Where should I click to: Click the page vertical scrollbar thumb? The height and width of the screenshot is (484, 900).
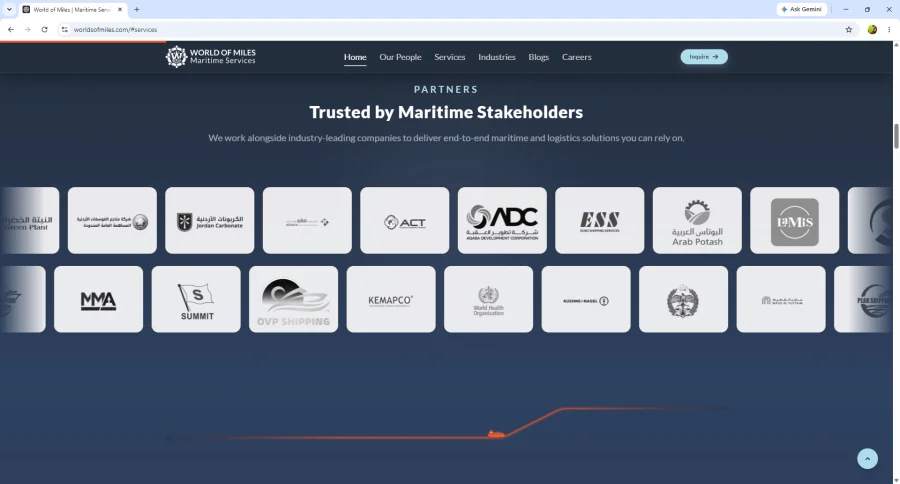coord(896,136)
